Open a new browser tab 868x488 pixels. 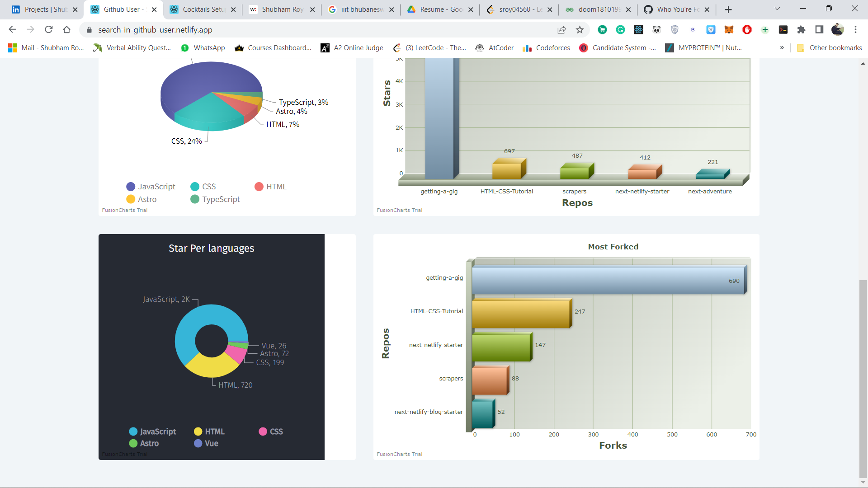(728, 9)
